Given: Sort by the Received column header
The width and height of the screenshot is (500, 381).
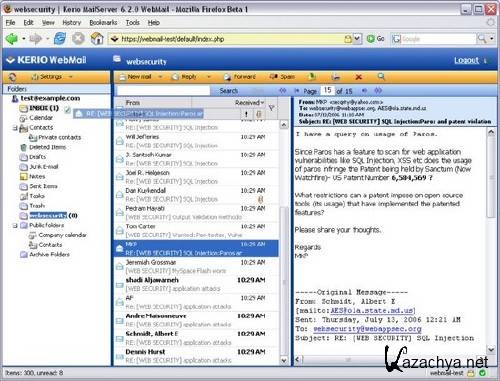Looking at the screenshot, I should 250,103.
